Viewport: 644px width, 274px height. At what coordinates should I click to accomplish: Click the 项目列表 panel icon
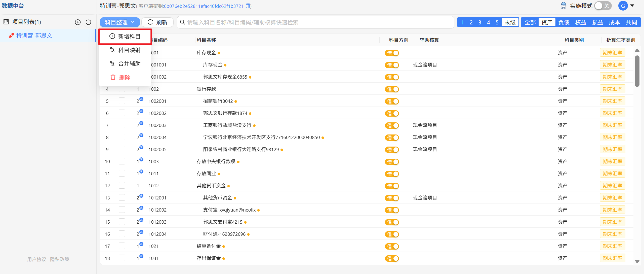pos(6,22)
